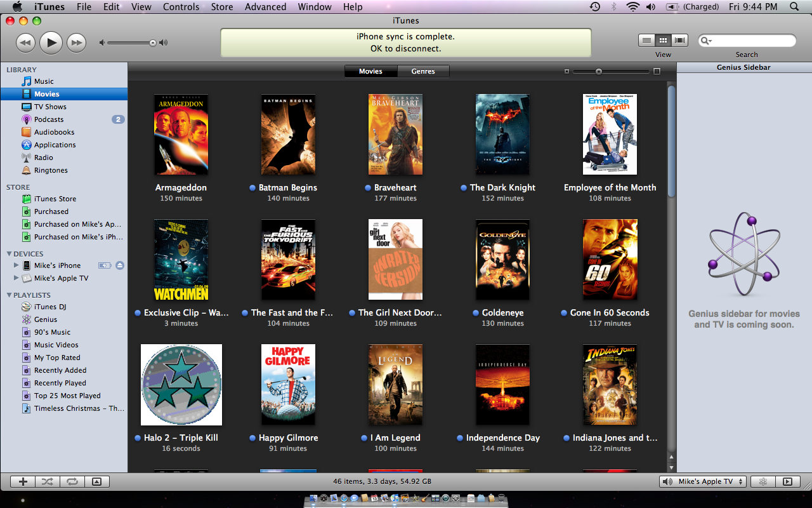Set artwork to smallest size icon
812x508 pixels.
tap(566, 71)
